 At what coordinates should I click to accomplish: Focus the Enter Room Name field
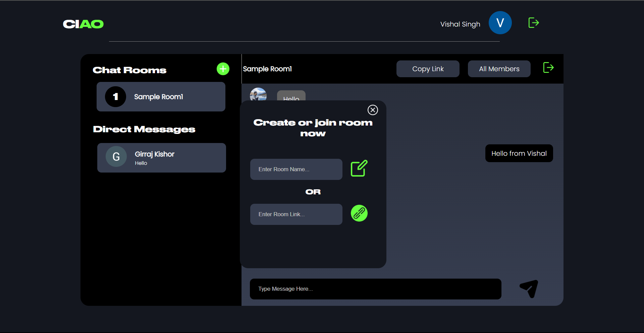[296, 169]
